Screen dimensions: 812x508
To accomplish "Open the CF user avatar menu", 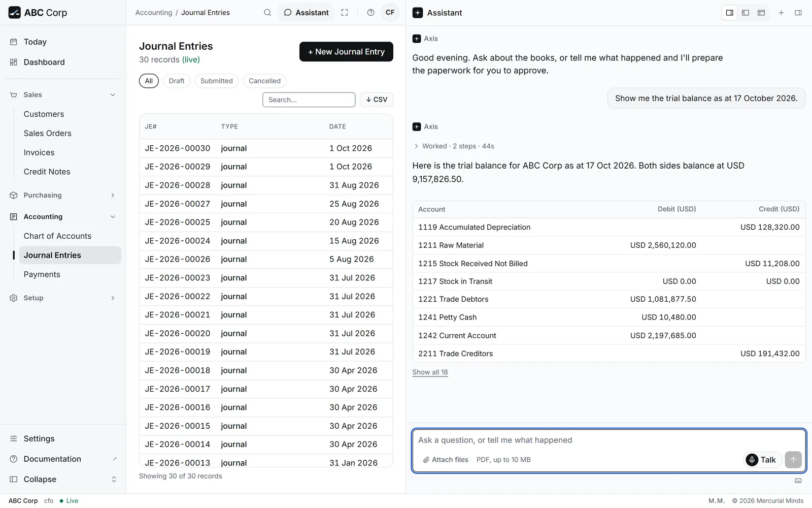I will [390, 13].
